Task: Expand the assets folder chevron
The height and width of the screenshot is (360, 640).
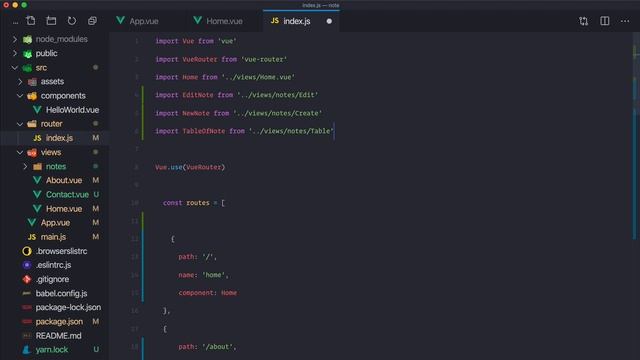Action: (20, 82)
